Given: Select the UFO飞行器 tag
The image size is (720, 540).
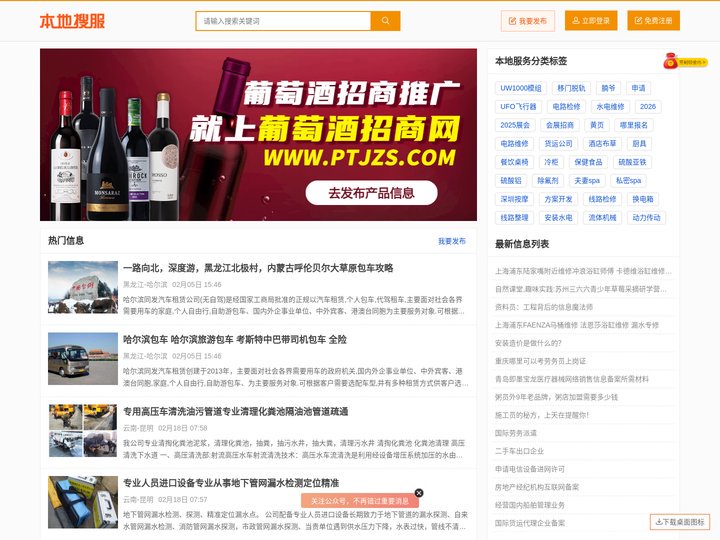Looking at the screenshot, I should click(x=518, y=107).
